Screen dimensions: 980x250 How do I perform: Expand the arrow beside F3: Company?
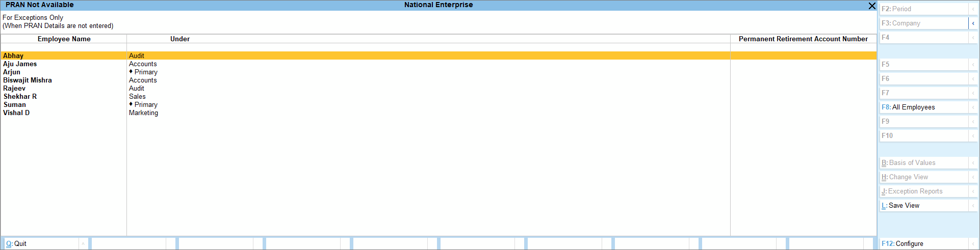(973, 23)
